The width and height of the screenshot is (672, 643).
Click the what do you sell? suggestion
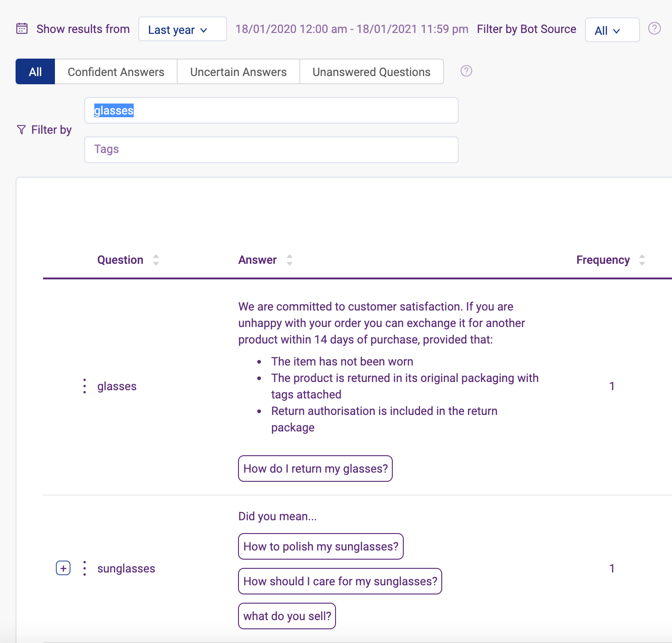pyautogui.click(x=287, y=616)
